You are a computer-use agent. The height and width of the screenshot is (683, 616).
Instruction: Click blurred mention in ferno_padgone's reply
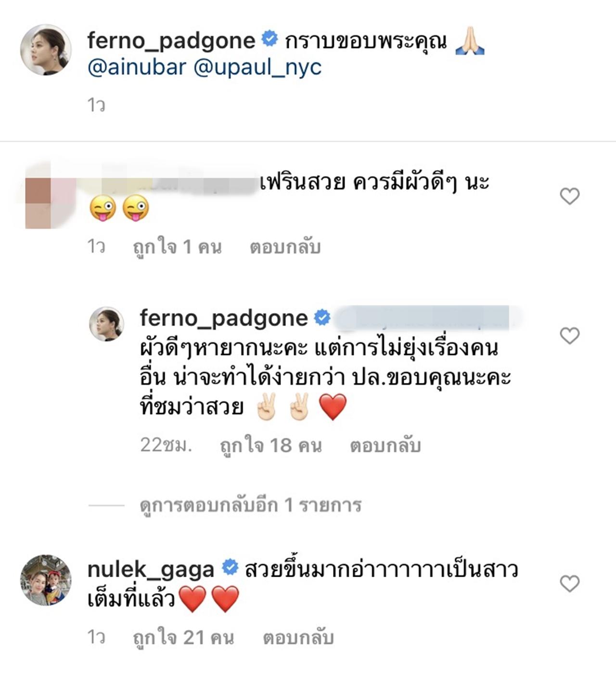point(421,318)
